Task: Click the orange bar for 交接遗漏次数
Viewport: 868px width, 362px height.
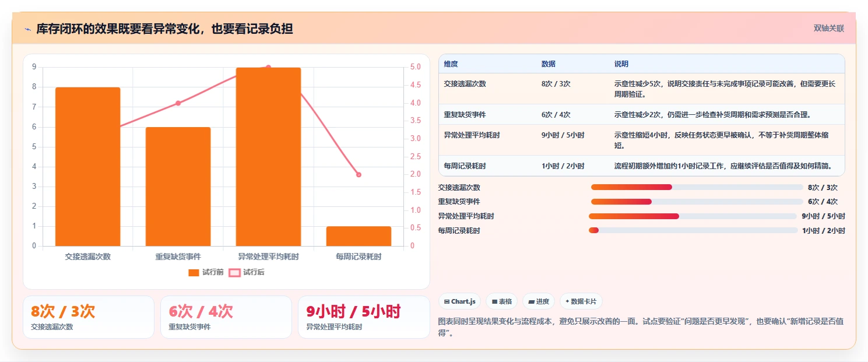Action: [x=88, y=167]
